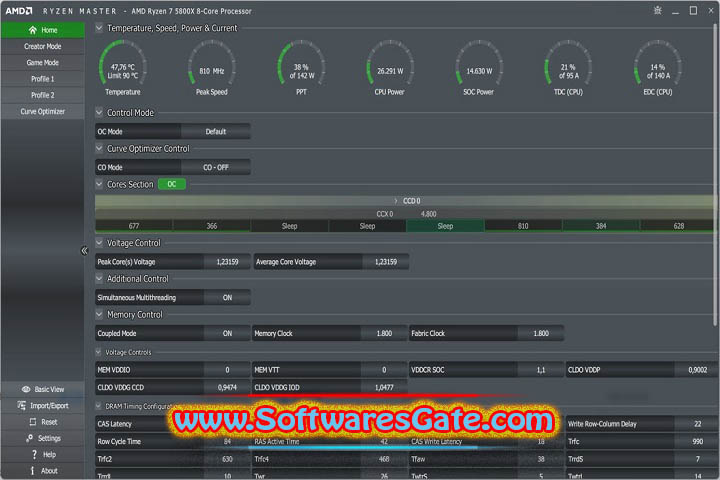Open the Home tab in the sidebar
The height and width of the screenshot is (480, 720).
[x=43, y=30]
